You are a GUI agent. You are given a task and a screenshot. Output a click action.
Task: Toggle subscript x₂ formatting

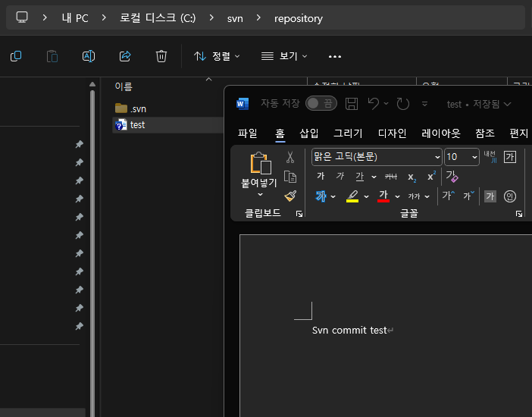tap(412, 177)
